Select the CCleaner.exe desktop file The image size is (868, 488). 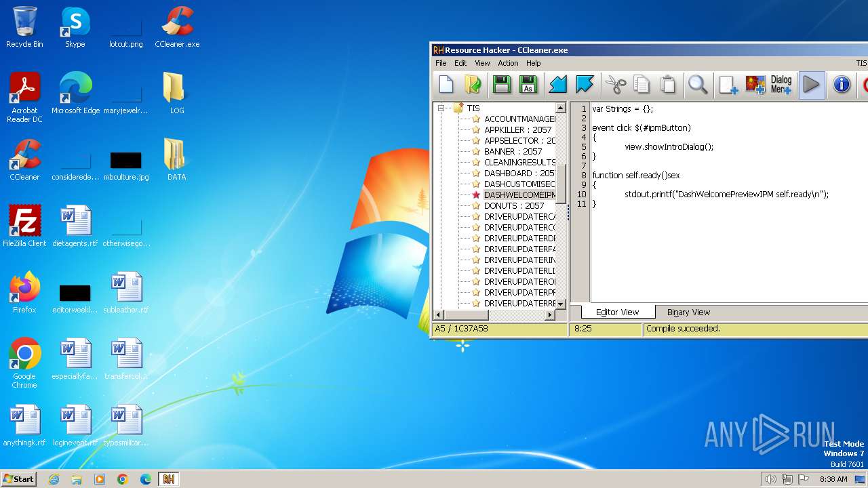(177, 27)
